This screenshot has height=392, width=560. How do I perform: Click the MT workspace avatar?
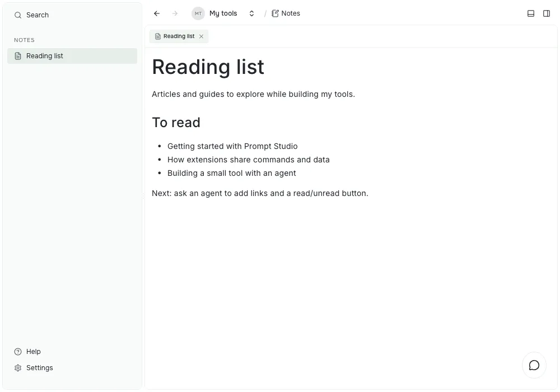[x=198, y=13]
